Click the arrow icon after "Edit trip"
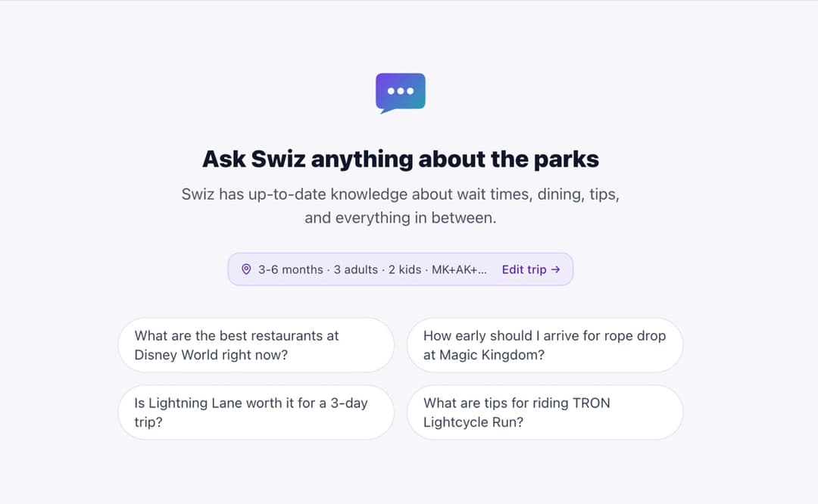This screenshot has height=504, width=818. tap(556, 269)
